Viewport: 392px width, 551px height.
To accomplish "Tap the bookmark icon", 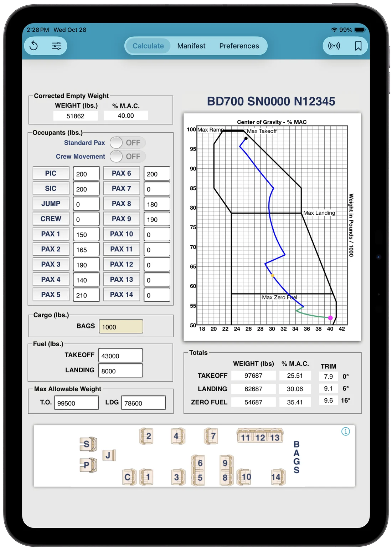I will tap(358, 46).
